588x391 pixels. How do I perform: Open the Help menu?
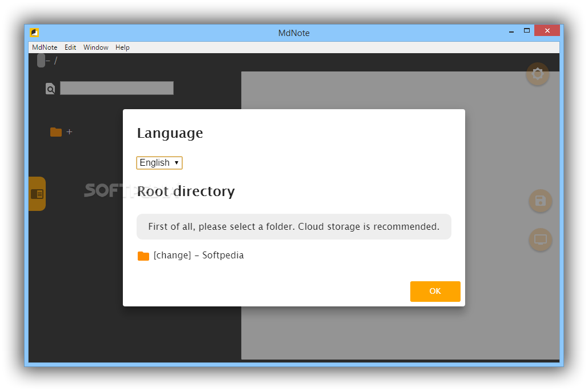(x=122, y=47)
